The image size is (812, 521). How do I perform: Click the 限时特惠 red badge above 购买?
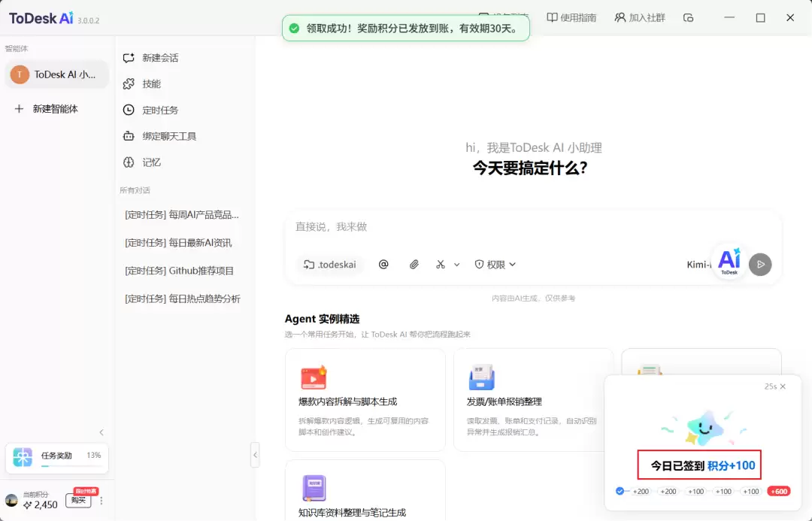pyautogui.click(x=86, y=491)
